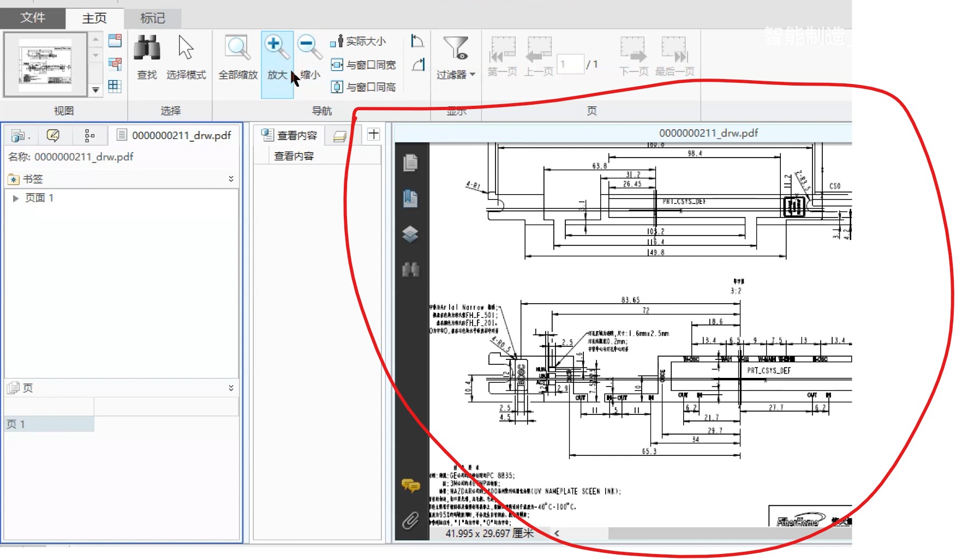This screenshot has width=956, height=560.
Task: Open the PDF layers sidebar icon
Action: (x=410, y=234)
